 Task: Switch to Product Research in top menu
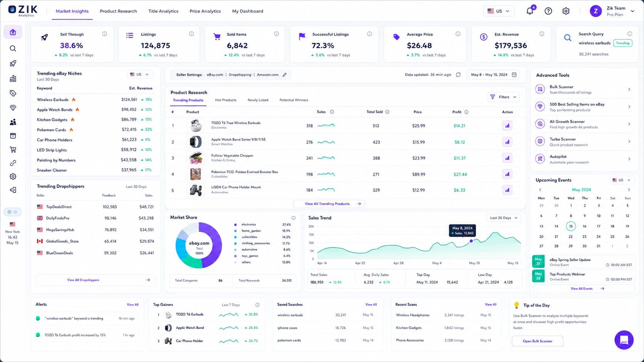(x=118, y=11)
